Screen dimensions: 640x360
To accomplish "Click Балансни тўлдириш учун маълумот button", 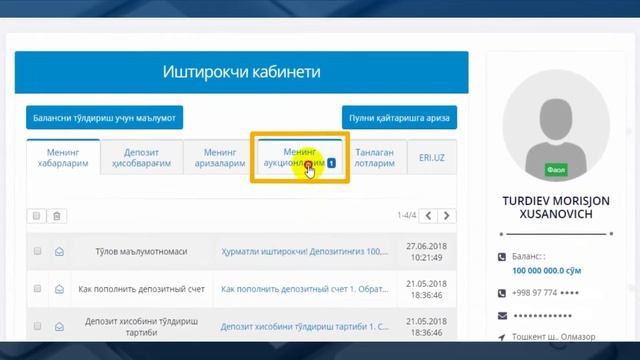I will coord(104,118).
